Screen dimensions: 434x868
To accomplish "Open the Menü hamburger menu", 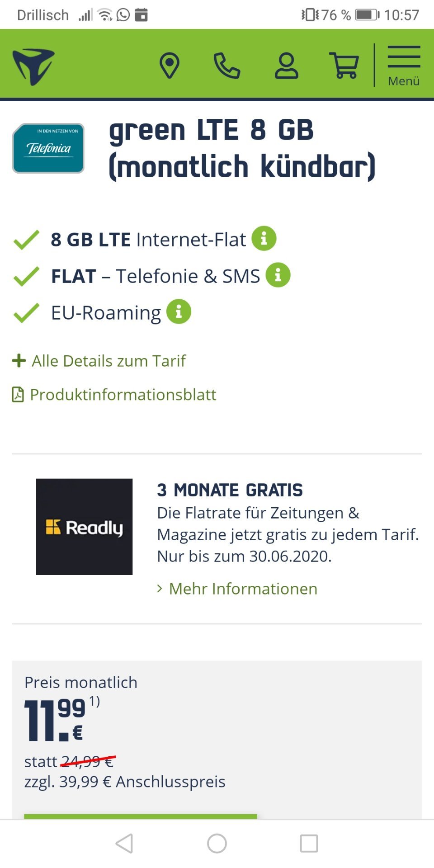I will tap(404, 66).
